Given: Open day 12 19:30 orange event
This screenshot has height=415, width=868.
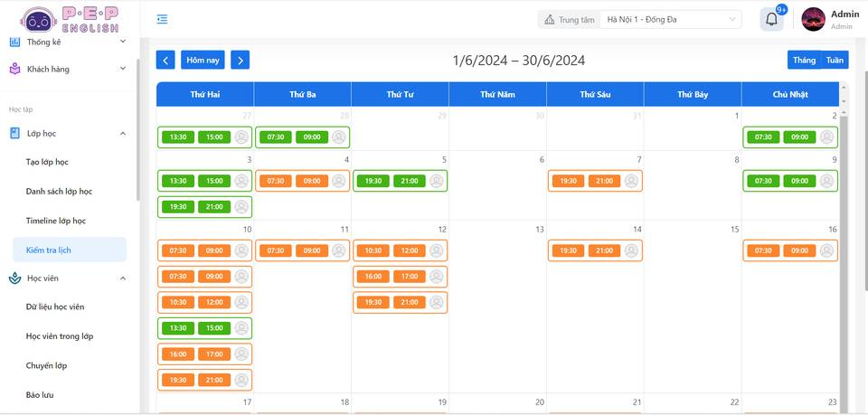Looking at the screenshot, I should point(401,303).
